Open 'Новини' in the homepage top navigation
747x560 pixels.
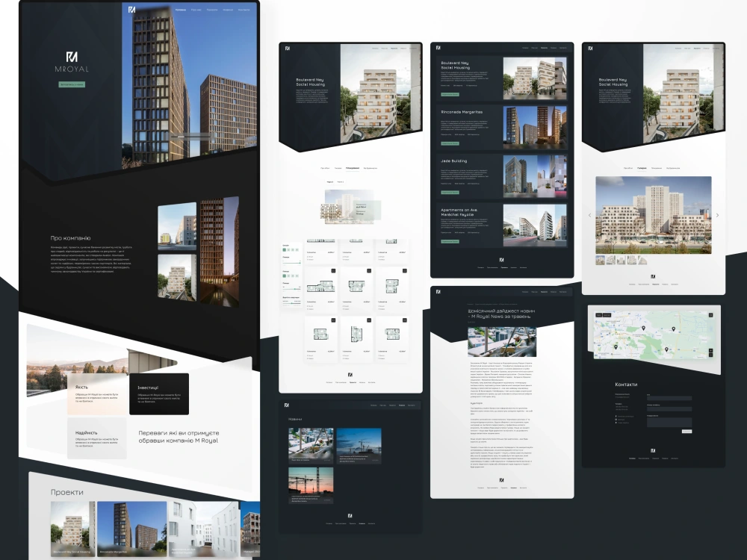click(228, 10)
